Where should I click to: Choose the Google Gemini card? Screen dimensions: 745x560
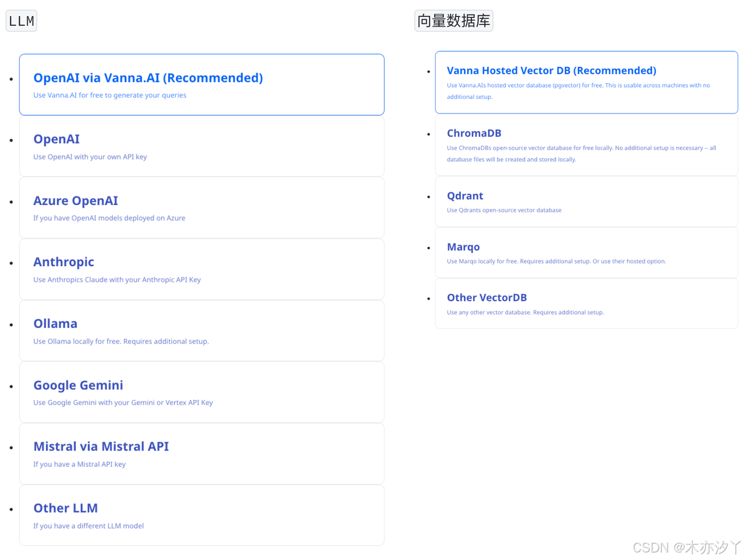201,392
